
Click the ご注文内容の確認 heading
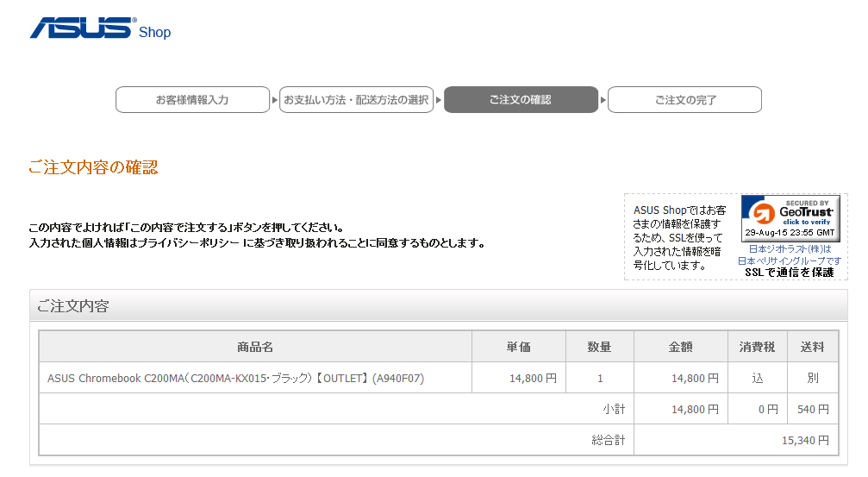pyautogui.click(x=93, y=167)
